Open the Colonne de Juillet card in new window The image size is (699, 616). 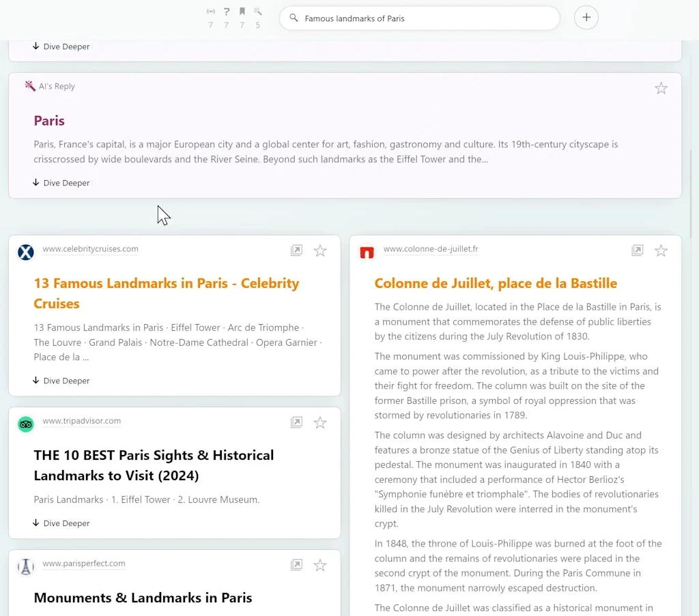tap(638, 250)
